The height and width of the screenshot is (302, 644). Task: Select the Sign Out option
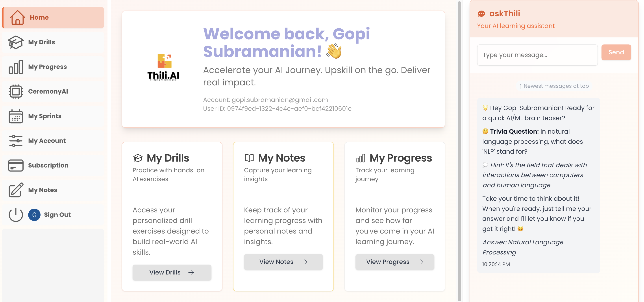[x=57, y=214]
